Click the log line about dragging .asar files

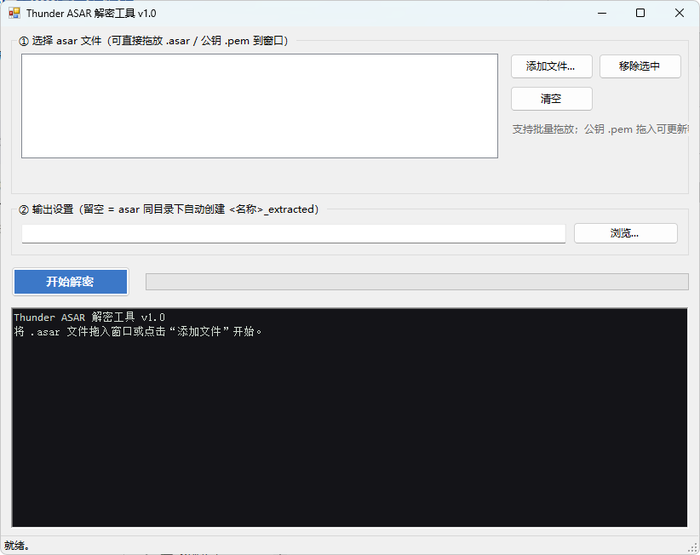point(138,332)
